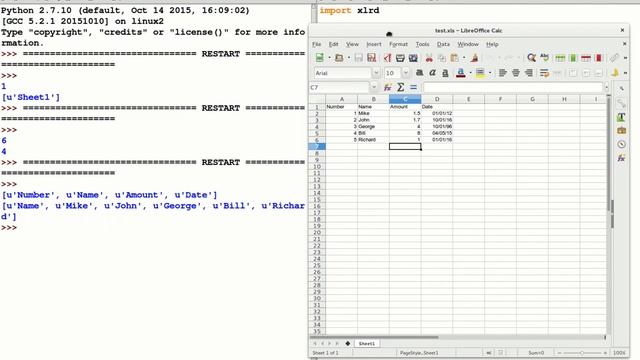Screen dimensions: 640x360
Task: Expand the New document dropdown arrow
Action: tap(329, 58)
